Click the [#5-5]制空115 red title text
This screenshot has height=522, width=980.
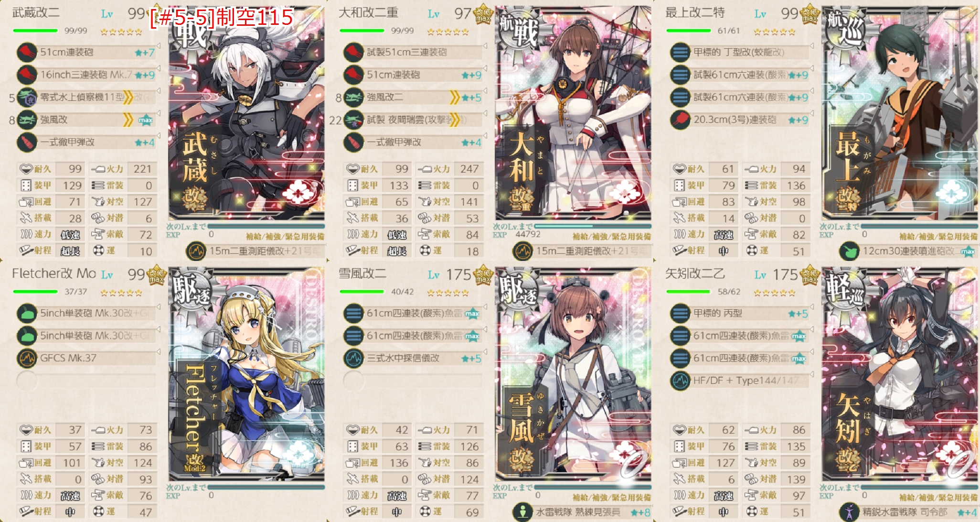pyautogui.click(x=221, y=18)
